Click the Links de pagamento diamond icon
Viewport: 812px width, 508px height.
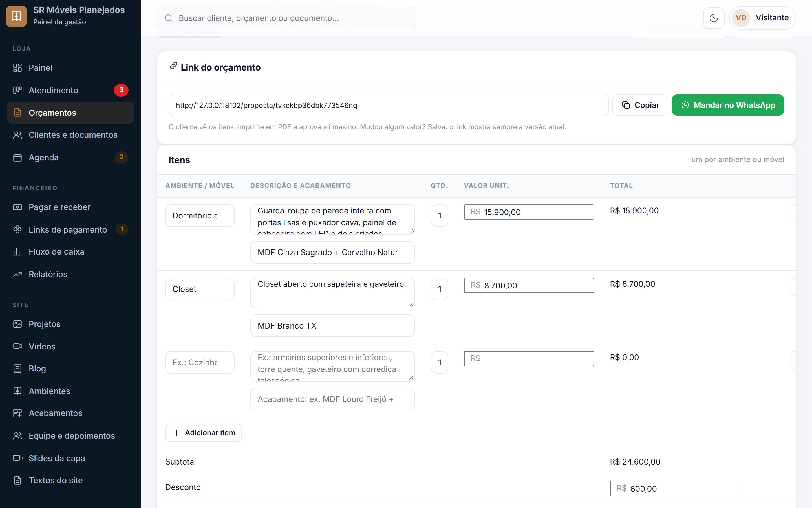click(x=17, y=229)
